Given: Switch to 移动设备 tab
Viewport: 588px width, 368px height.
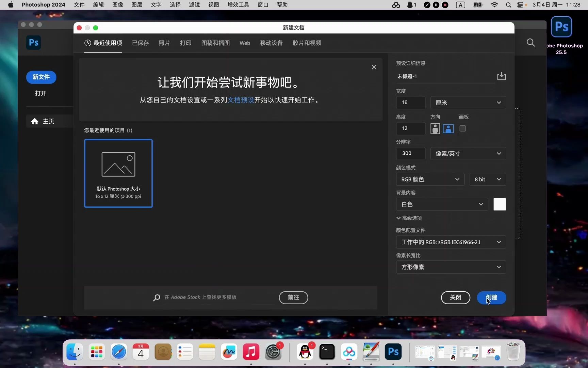Looking at the screenshot, I should [271, 43].
